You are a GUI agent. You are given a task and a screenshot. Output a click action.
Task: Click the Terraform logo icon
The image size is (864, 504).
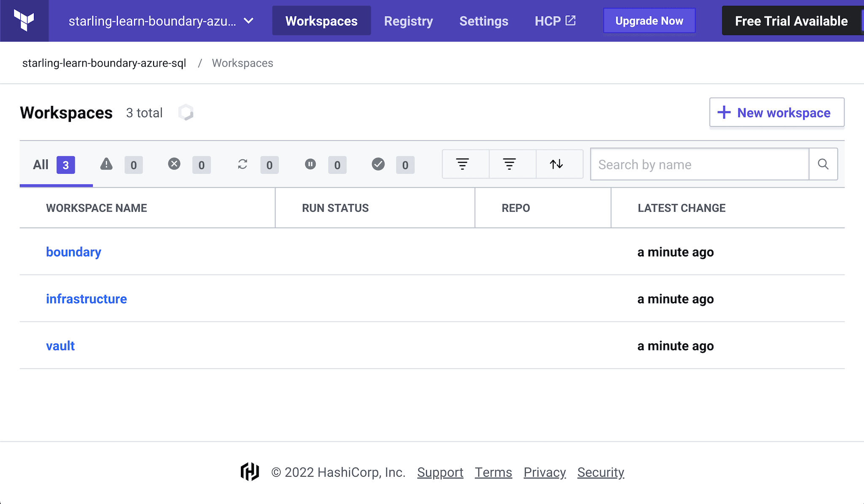click(x=24, y=21)
